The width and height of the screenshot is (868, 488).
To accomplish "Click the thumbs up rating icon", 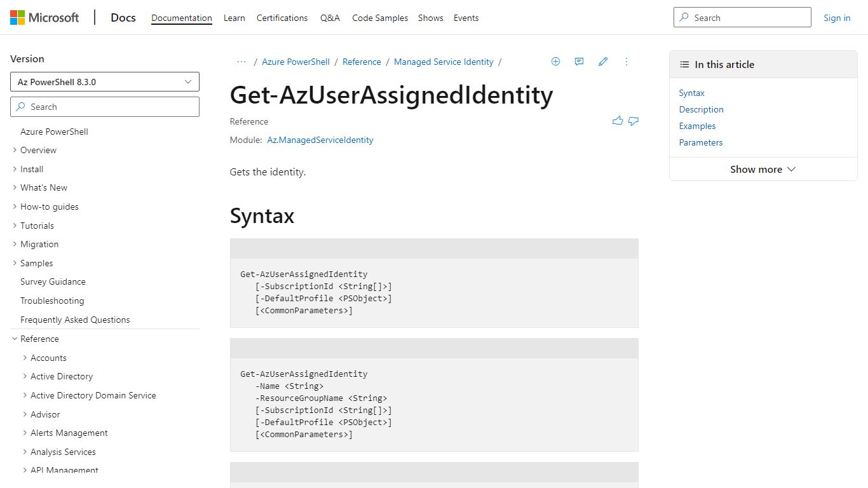I will pos(618,121).
